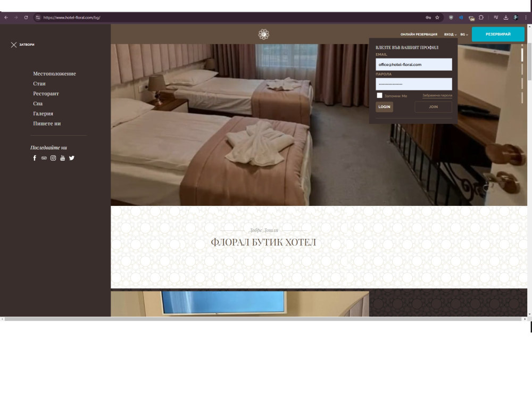The image size is (532, 399).
Task: Click into the Парола password field
Action: [x=413, y=84]
